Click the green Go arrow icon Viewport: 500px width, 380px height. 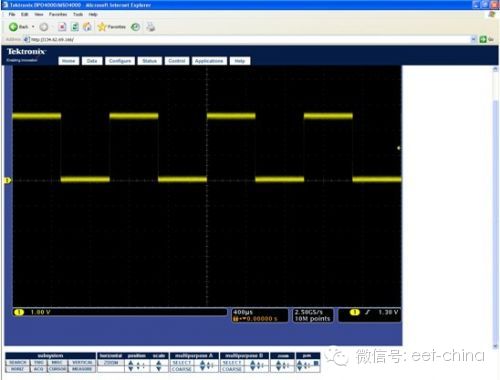point(483,39)
